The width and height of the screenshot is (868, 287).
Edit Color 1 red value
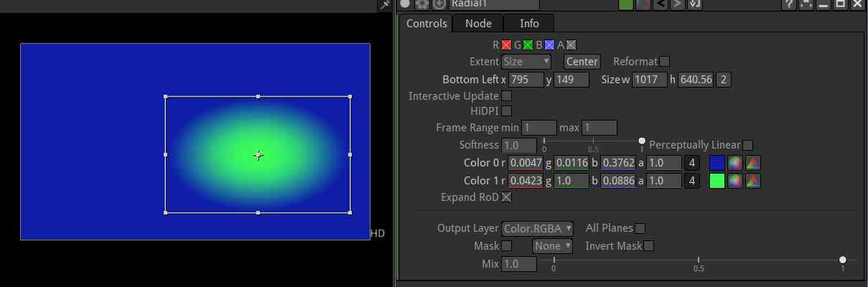pyautogui.click(x=526, y=181)
